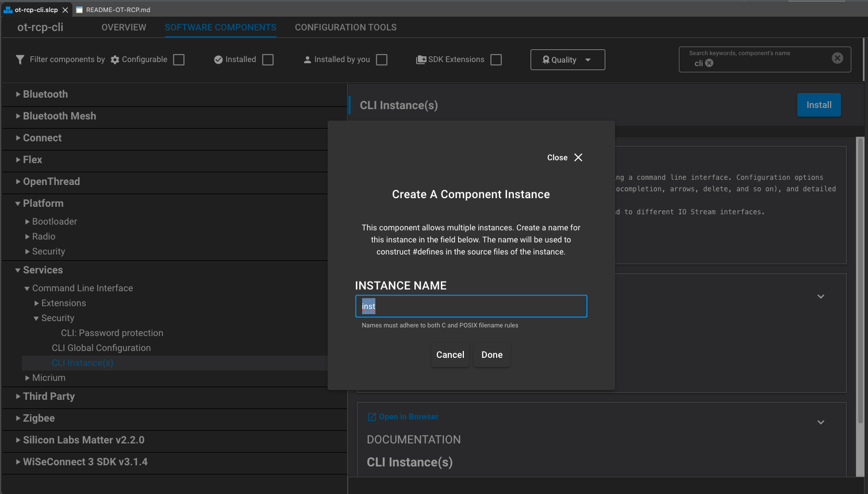Expand the Platform Security subcategory
This screenshot has height=494, width=868.
(x=28, y=252)
